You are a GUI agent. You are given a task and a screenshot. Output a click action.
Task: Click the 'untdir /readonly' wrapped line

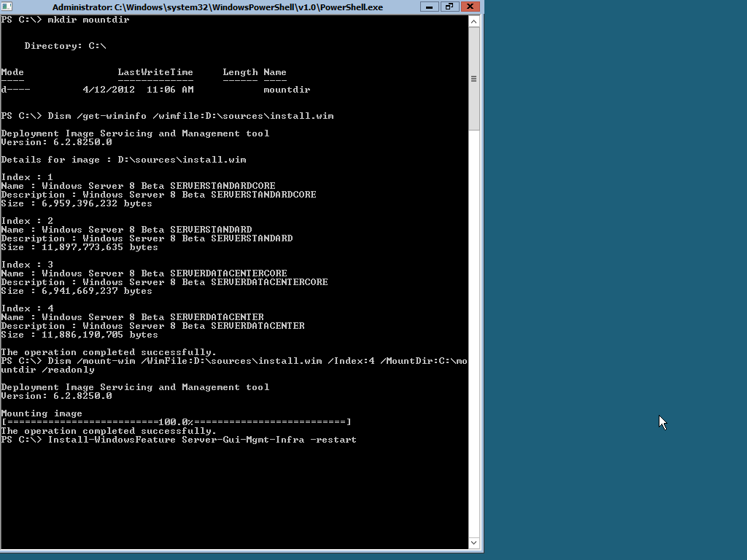pyautogui.click(x=47, y=370)
